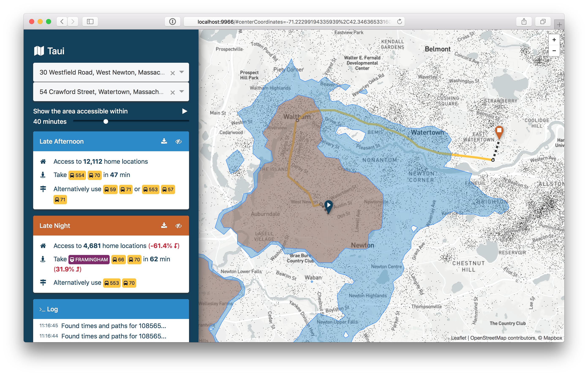
Task: Open the start address dropdown arrow
Action: pos(182,72)
